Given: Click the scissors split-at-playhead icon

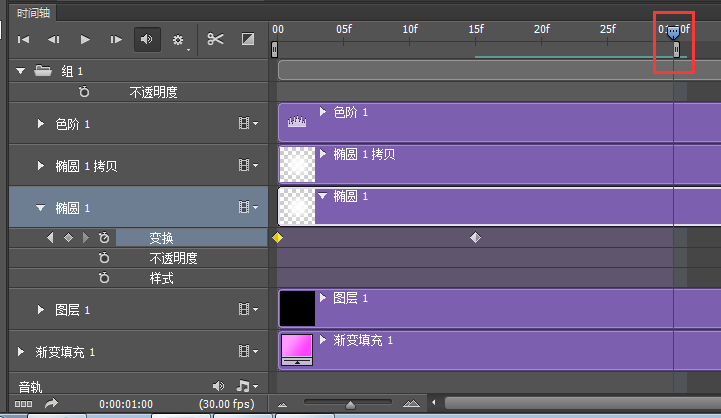Looking at the screenshot, I should 215,39.
